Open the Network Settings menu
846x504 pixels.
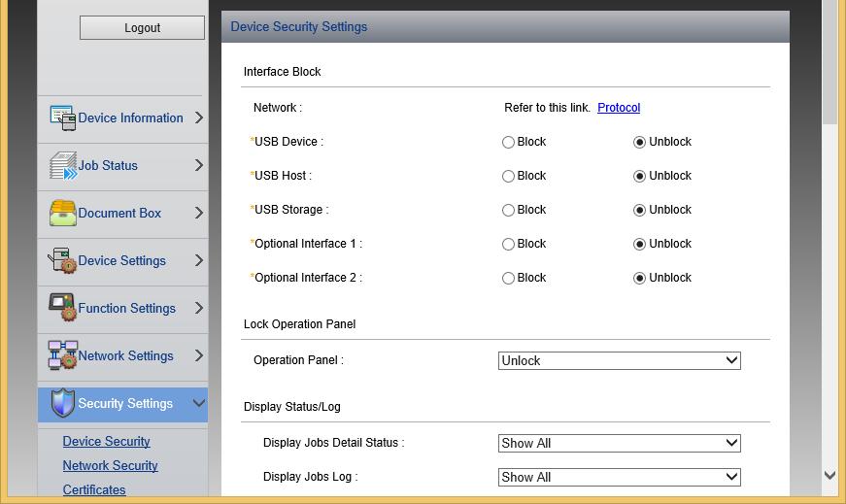(x=123, y=356)
